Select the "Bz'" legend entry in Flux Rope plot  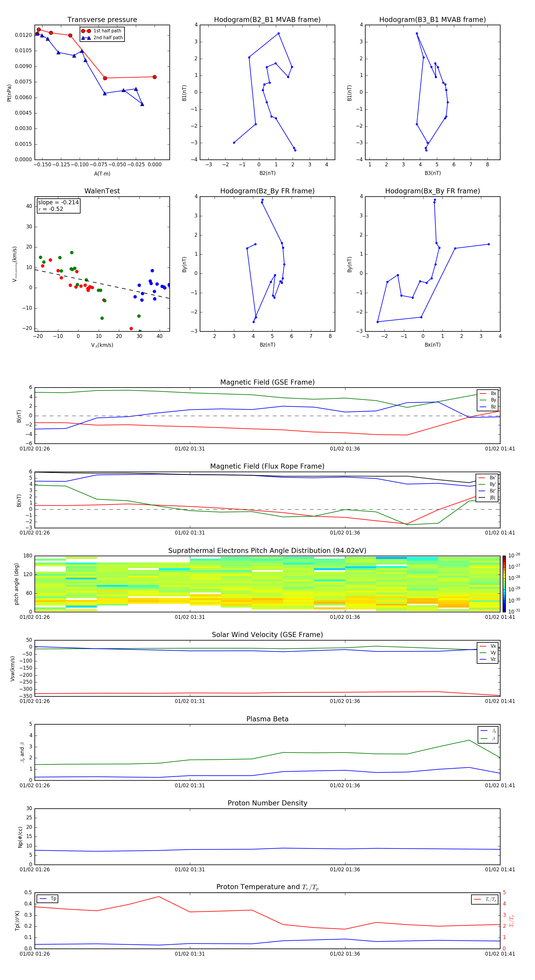click(487, 491)
